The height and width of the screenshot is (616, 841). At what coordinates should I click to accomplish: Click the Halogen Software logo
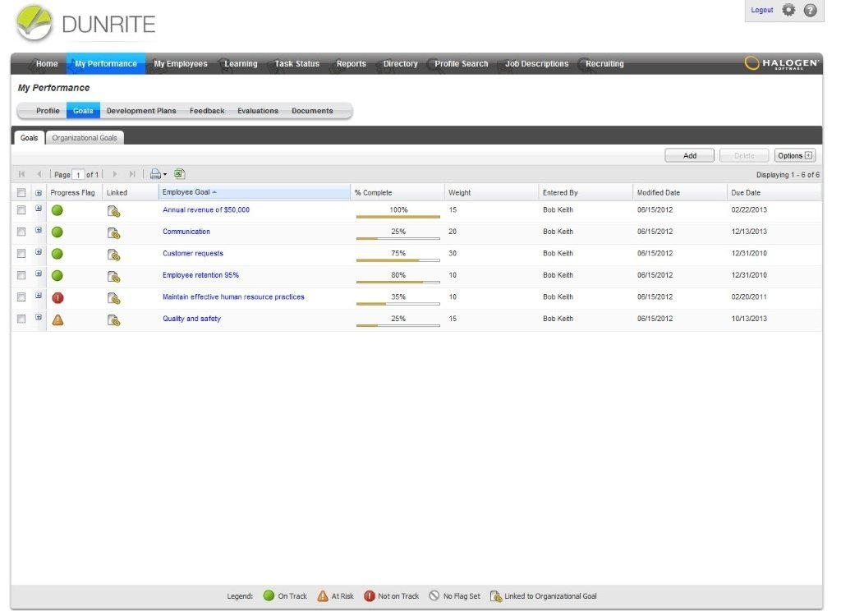[782, 63]
